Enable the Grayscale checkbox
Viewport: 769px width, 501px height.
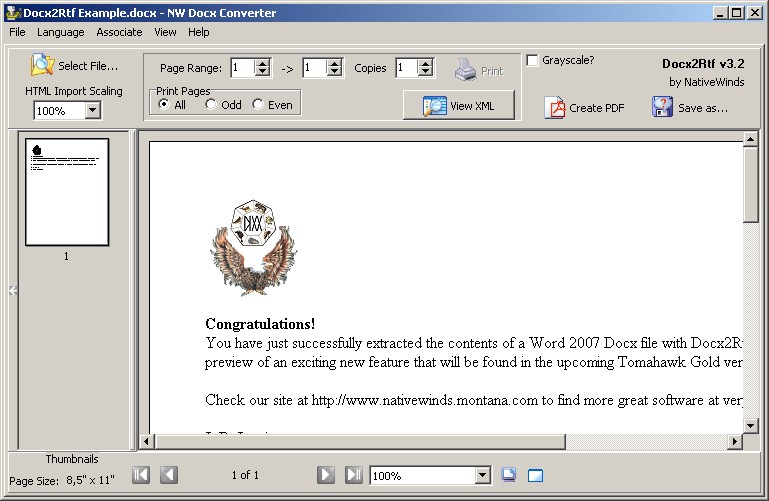click(x=532, y=60)
